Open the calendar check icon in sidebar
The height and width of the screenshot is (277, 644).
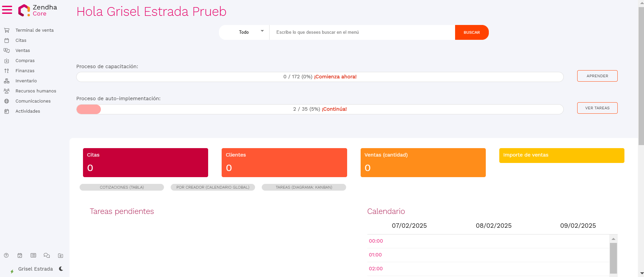(20, 255)
